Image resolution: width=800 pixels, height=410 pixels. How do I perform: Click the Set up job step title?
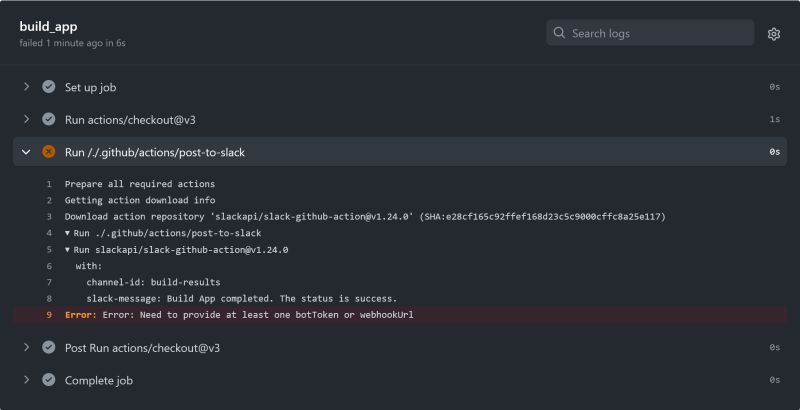pyautogui.click(x=91, y=87)
